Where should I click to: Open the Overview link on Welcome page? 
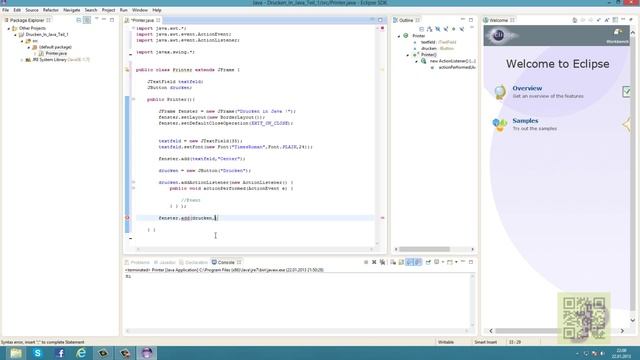click(x=527, y=88)
